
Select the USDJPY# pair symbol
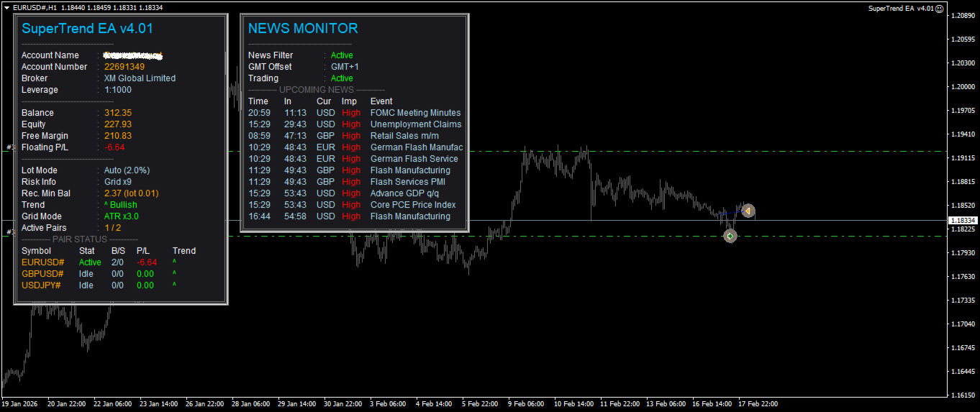click(41, 285)
